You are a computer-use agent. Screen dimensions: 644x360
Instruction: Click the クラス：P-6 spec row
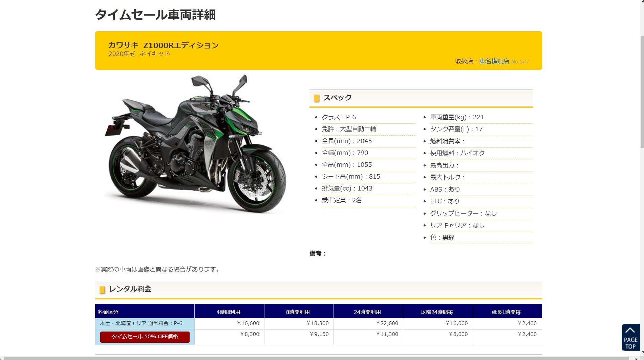[369, 117]
